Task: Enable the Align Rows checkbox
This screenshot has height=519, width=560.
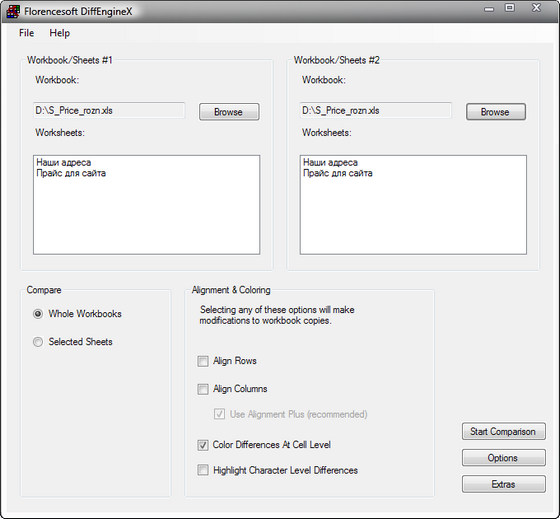Action: pyautogui.click(x=203, y=361)
